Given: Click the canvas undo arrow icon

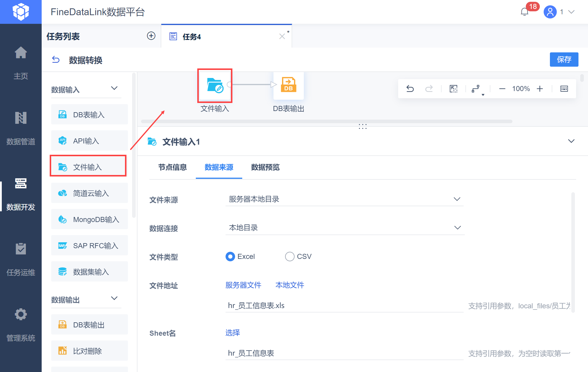Looking at the screenshot, I should point(410,89).
